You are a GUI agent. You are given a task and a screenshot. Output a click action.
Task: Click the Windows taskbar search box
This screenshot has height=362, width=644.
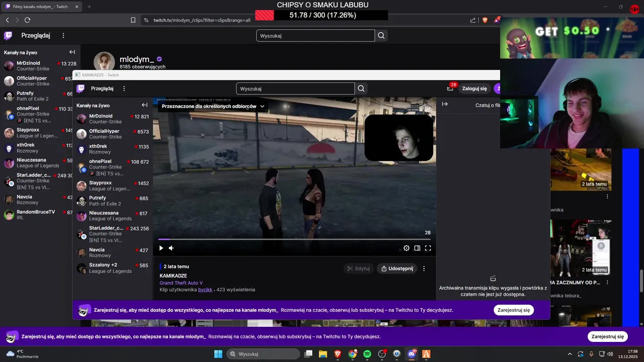click(263, 354)
